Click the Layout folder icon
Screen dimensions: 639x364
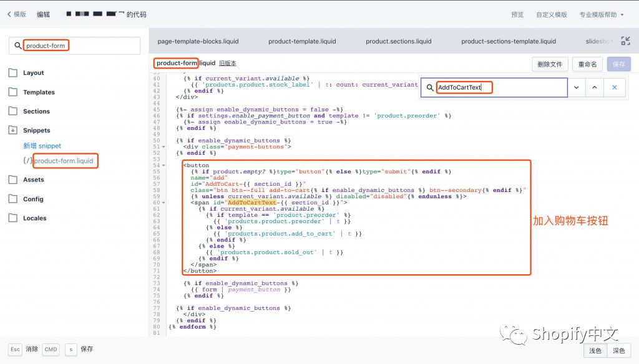click(12, 73)
